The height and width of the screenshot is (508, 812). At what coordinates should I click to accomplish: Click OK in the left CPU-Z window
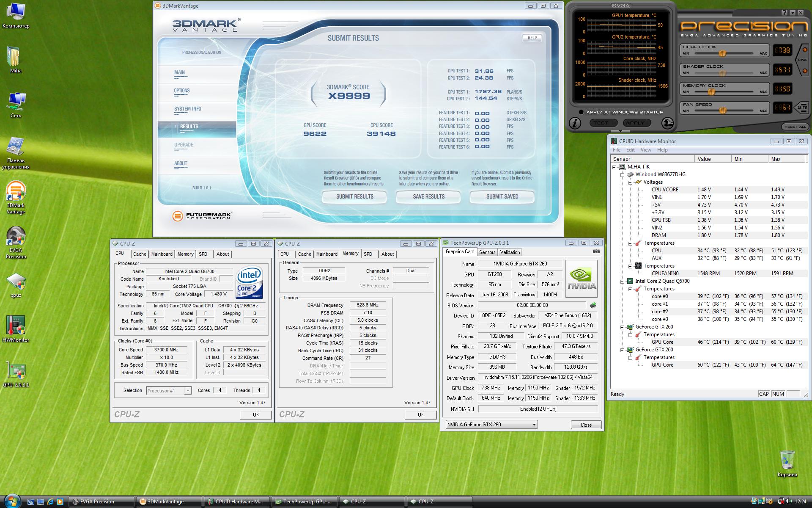click(x=256, y=414)
